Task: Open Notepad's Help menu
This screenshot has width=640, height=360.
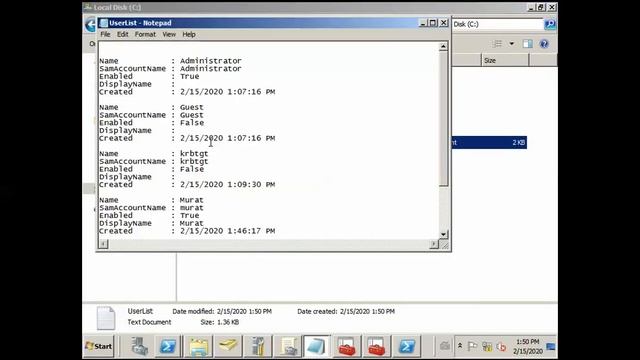Action: pyautogui.click(x=189, y=34)
